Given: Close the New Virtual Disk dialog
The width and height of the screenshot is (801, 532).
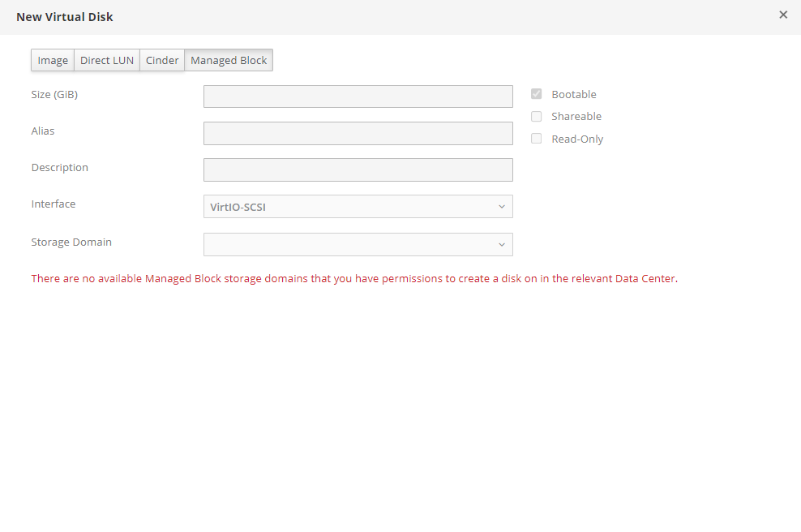Looking at the screenshot, I should point(782,15).
